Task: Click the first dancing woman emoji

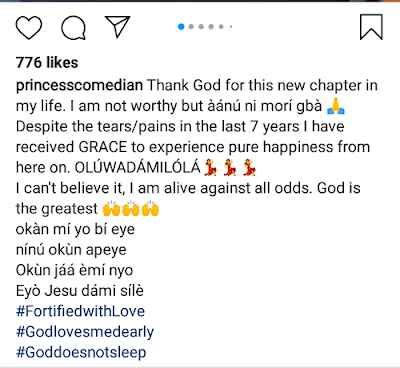Action: 211,168
